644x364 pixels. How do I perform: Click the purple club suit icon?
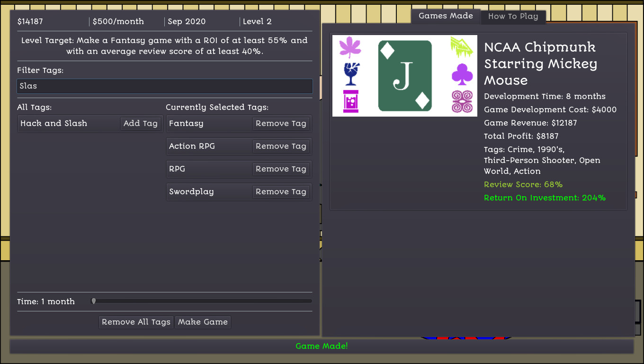pos(462,74)
